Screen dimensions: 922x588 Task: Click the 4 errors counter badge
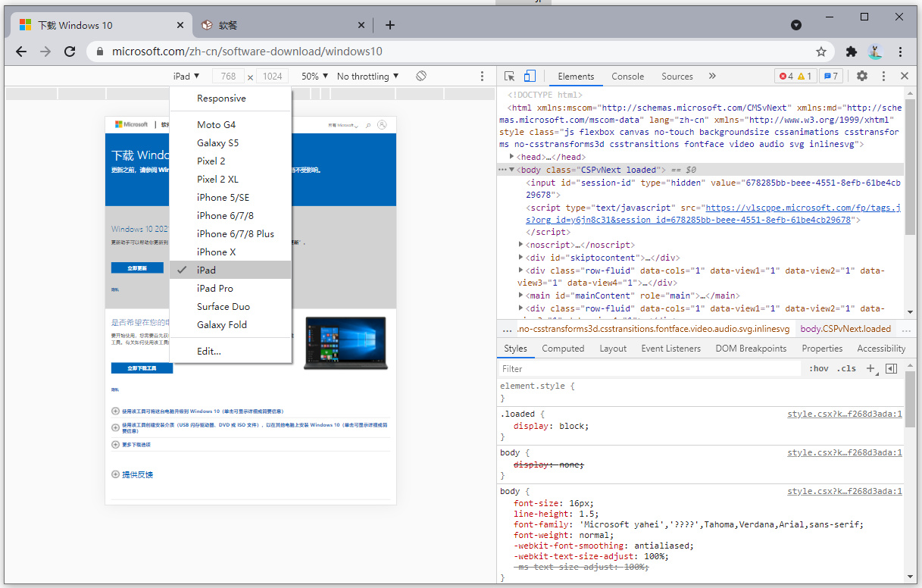786,77
